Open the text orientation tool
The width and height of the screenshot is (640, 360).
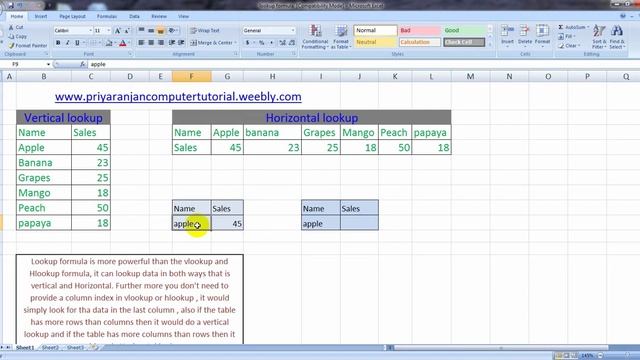(x=173, y=31)
